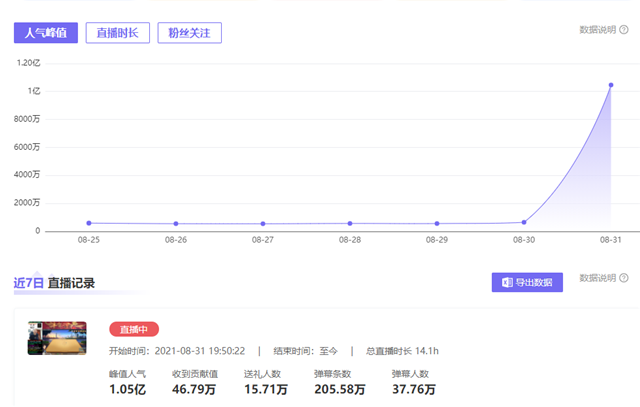This screenshot has height=407, width=640.
Task: Click the chart point for 08-27
Action: pyautogui.click(x=263, y=224)
